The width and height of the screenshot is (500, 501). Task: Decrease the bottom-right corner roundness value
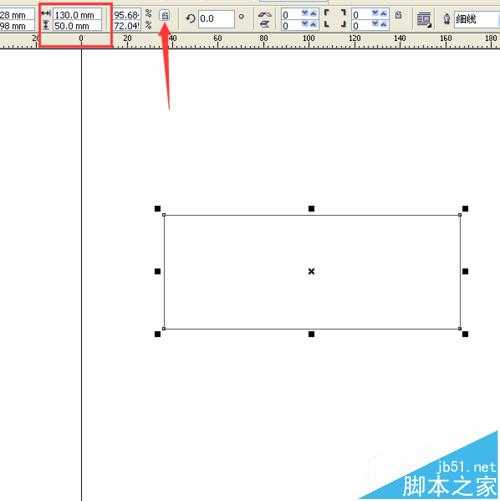375,24
